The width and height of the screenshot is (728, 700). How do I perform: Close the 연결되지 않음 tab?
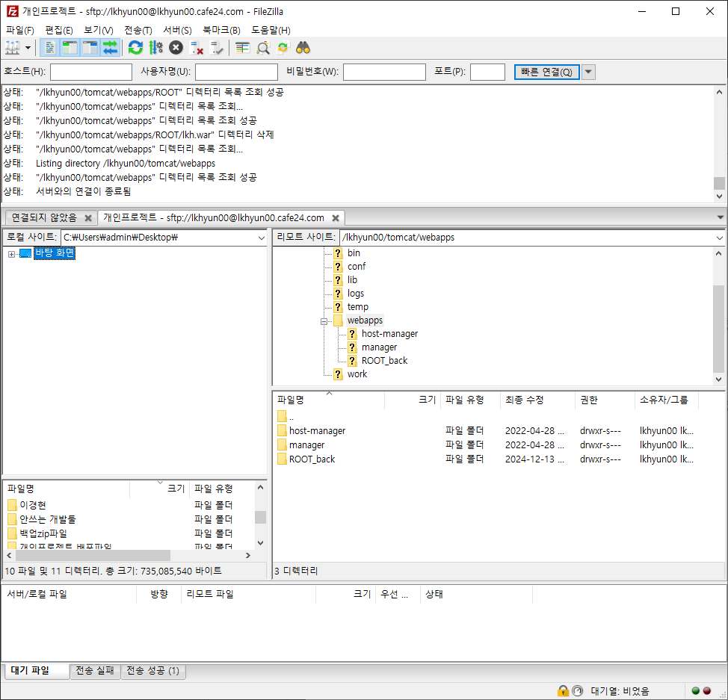coord(88,218)
